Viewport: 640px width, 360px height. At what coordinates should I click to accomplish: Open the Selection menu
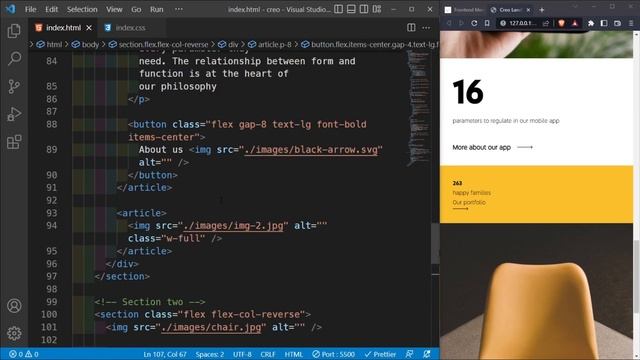82,9
